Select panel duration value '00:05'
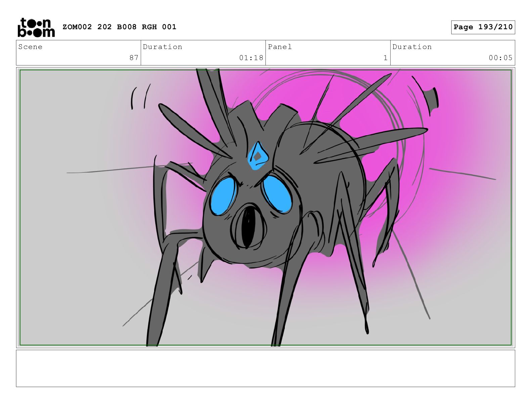This screenshot has height=411, width=532. [x=501, y=58]
